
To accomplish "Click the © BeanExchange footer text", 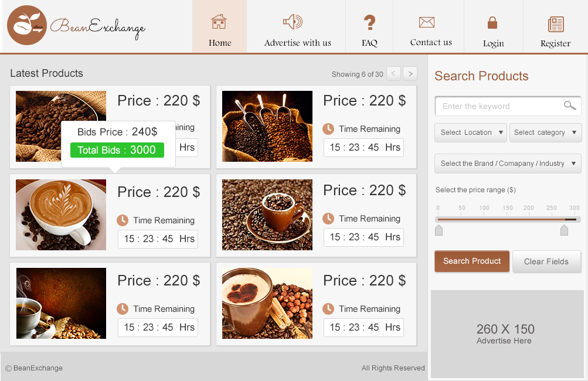I will click(34, 368).
